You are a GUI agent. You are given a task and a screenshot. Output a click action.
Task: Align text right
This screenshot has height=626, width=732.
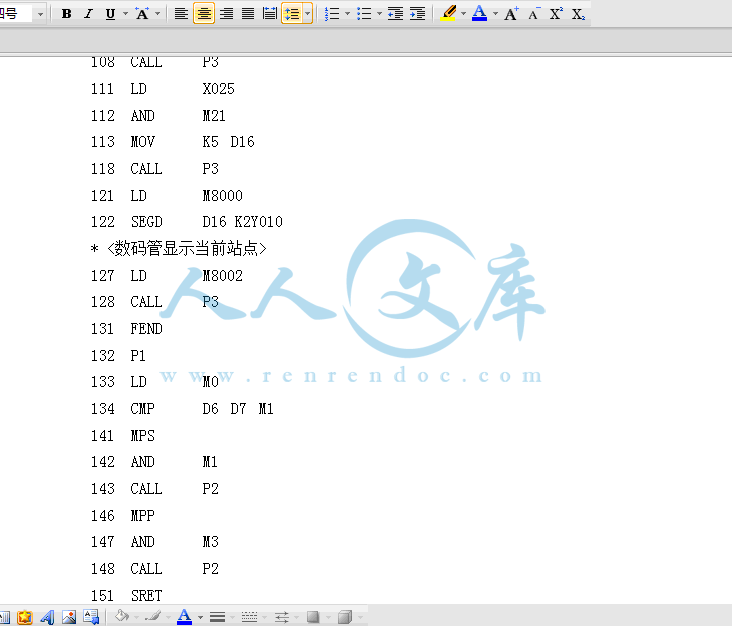click(226, 14)
